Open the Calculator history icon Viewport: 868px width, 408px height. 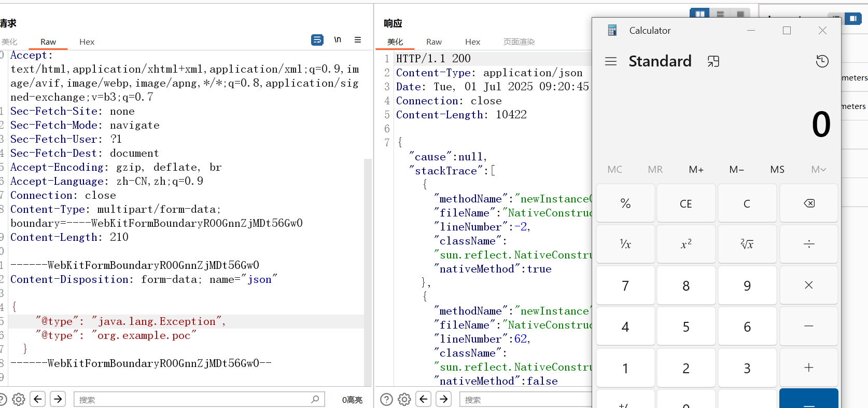click(822, 61)
